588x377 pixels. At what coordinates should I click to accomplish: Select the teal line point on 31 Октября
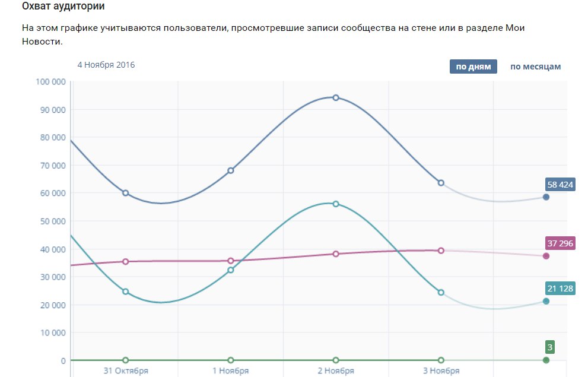tap(125, 292)
